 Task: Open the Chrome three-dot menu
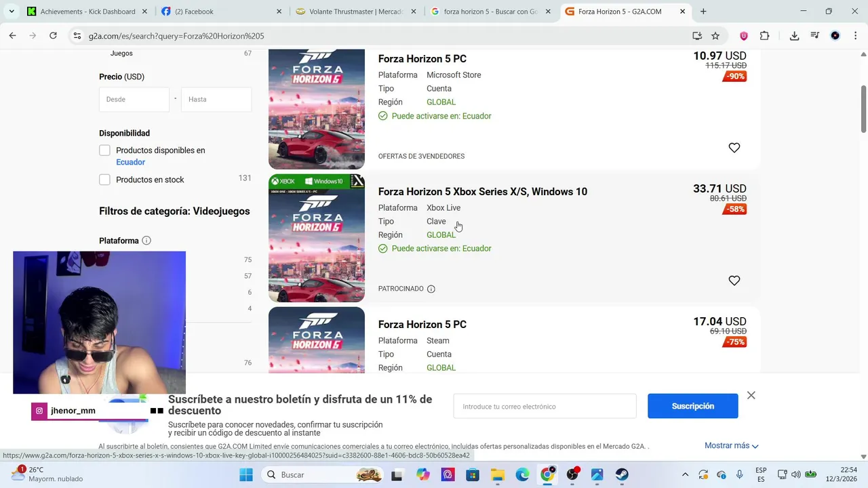pos(855,36)
